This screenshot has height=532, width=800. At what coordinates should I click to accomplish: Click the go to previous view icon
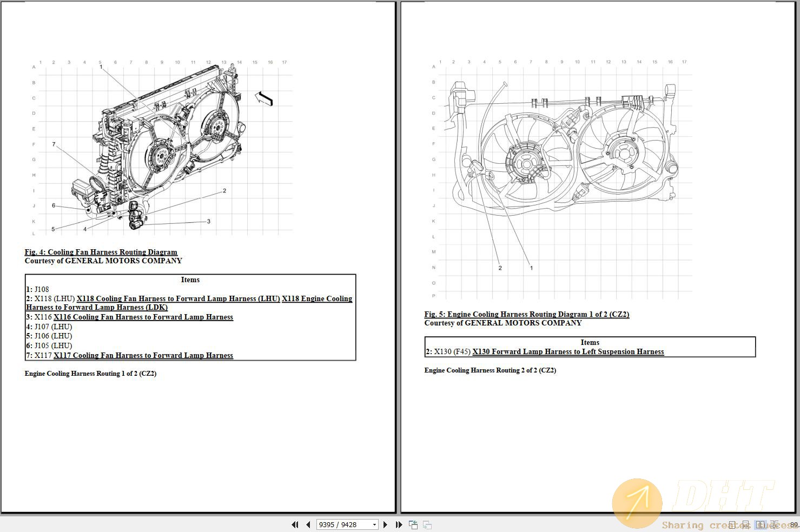coord(413,524)
